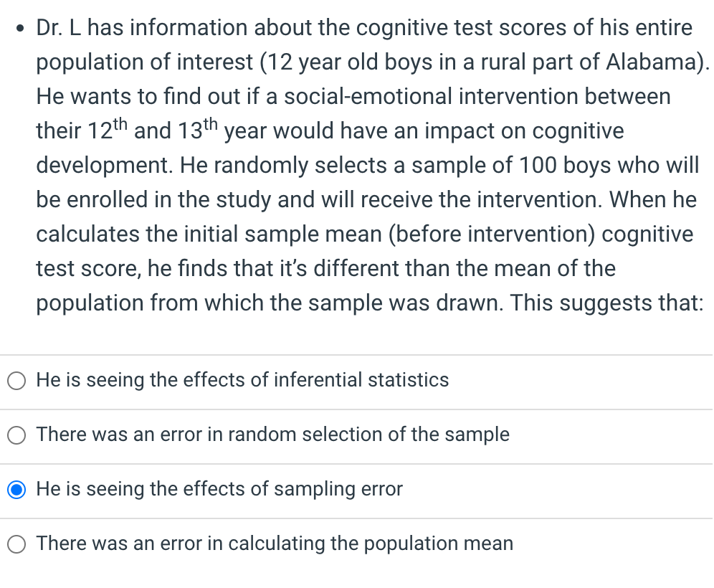Screen dimensions: 714x588
Task: Click the label "There was an error in random selection of the sample"
Action: pyautogui.click(x=273, y=435)
